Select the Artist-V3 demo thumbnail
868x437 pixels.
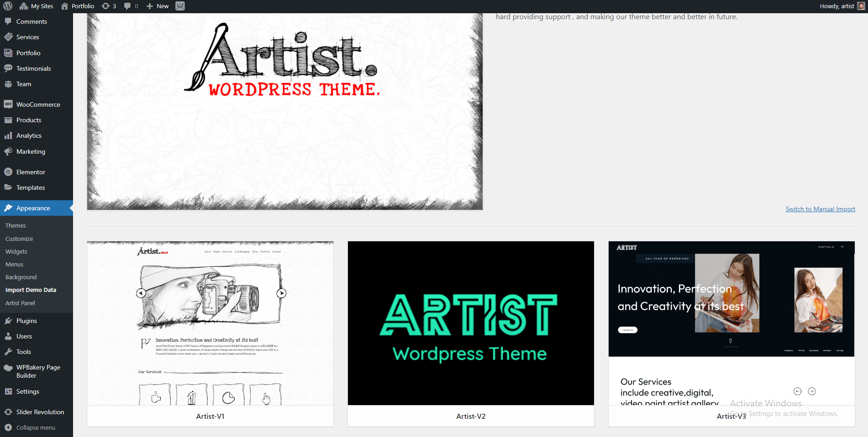(731, 323)
